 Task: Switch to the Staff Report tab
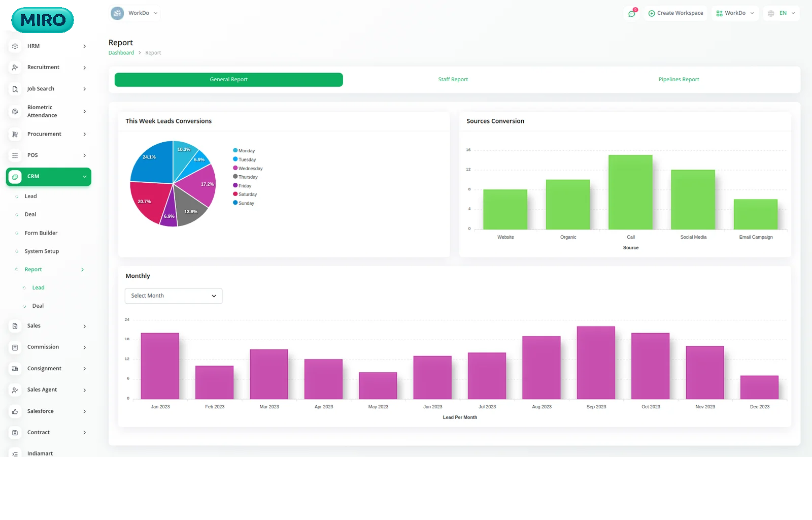[x=453, y=80]
